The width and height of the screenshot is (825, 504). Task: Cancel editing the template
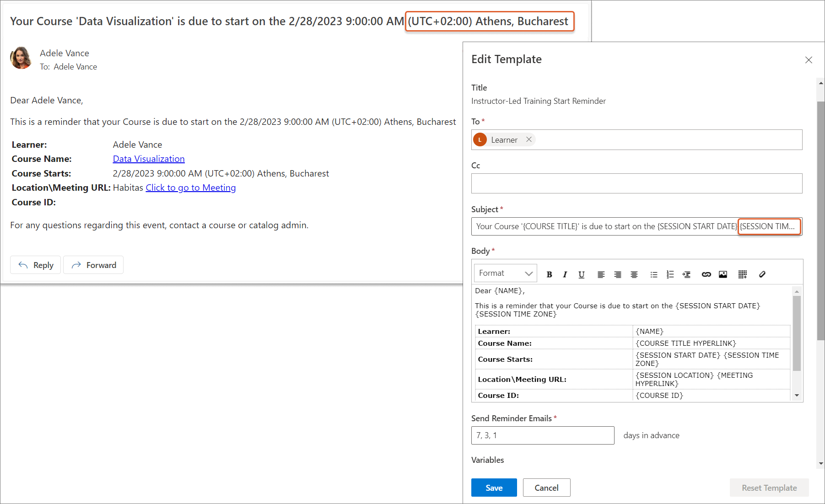[546, 488]
